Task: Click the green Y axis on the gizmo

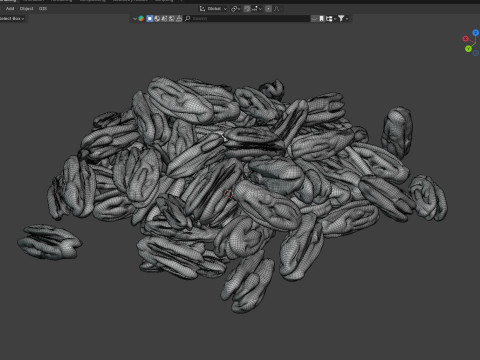Action: click(x=468, y=49)
